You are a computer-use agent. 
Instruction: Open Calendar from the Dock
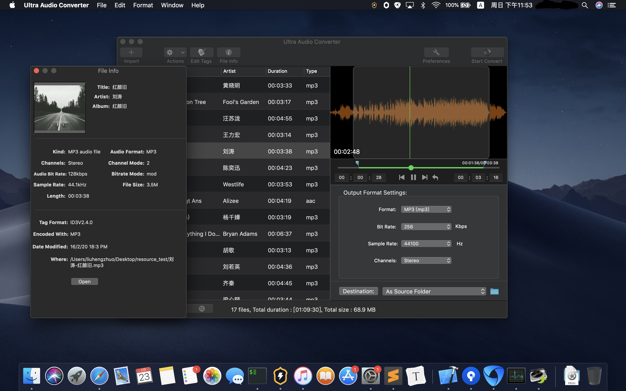click(144, 376)
